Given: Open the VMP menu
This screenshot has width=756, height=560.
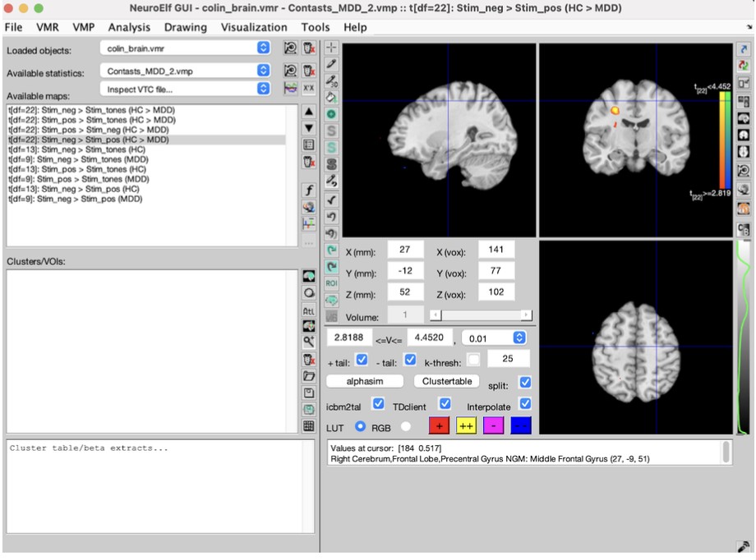Looking at the screenshot, I should pos(84,27).
